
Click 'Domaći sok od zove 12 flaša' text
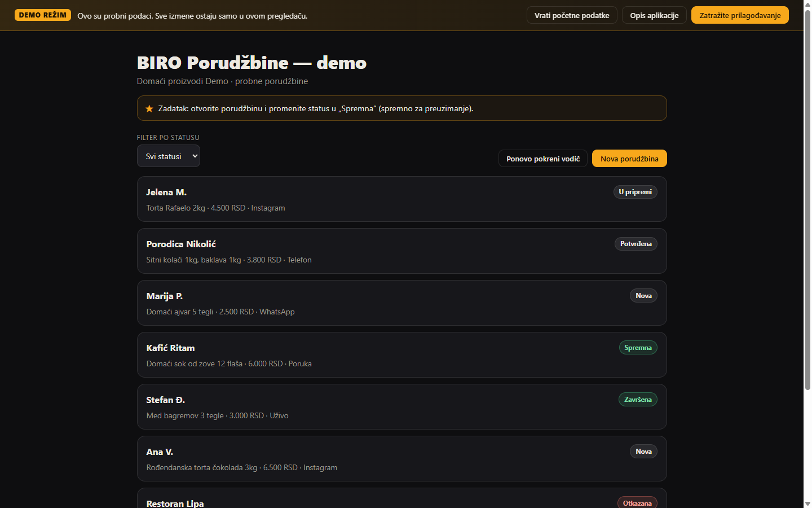click(195, 364)
